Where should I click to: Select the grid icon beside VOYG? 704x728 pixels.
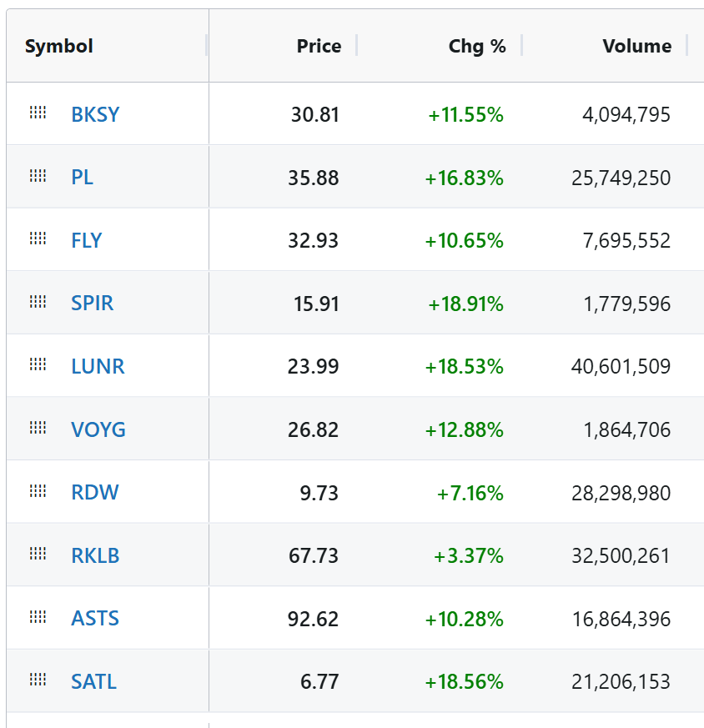click(37, 428)
